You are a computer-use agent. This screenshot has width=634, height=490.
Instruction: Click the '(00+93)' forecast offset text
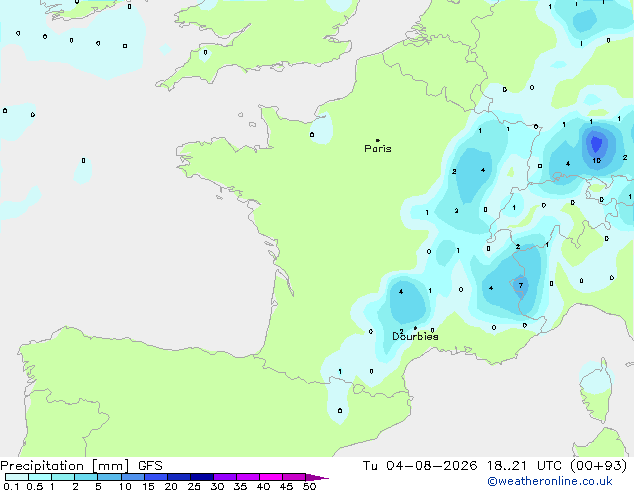tap(599, 466)
